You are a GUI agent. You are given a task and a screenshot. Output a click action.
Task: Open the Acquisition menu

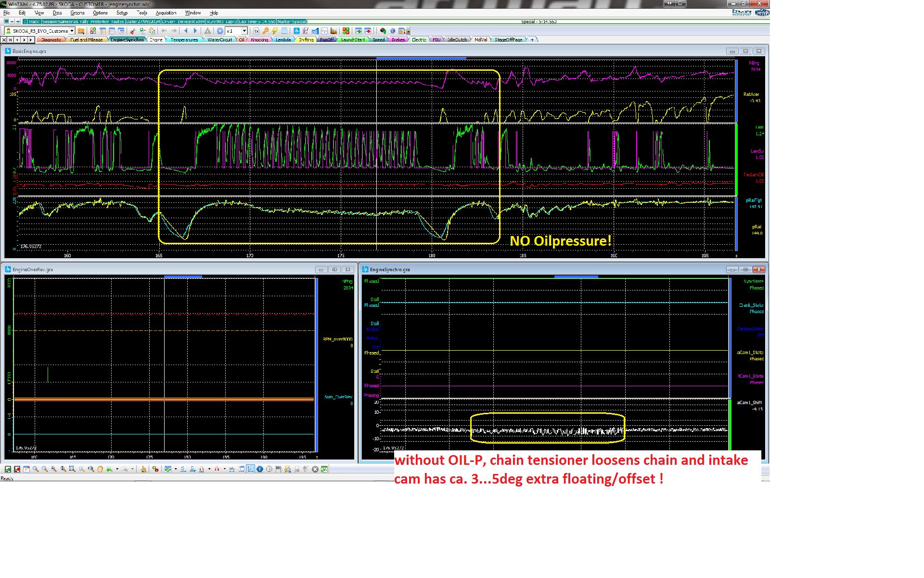tap(166, 13)
